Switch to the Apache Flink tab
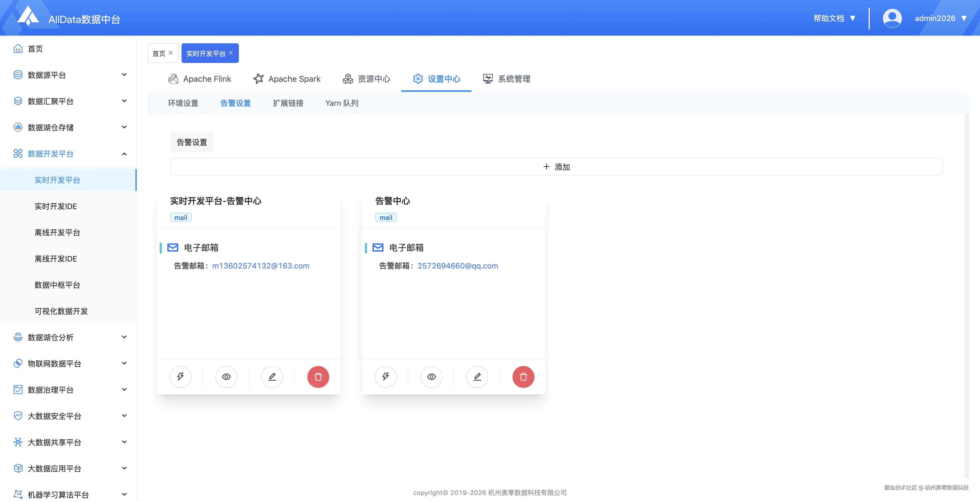Screen dimensions: 980x502 (200, 79)
